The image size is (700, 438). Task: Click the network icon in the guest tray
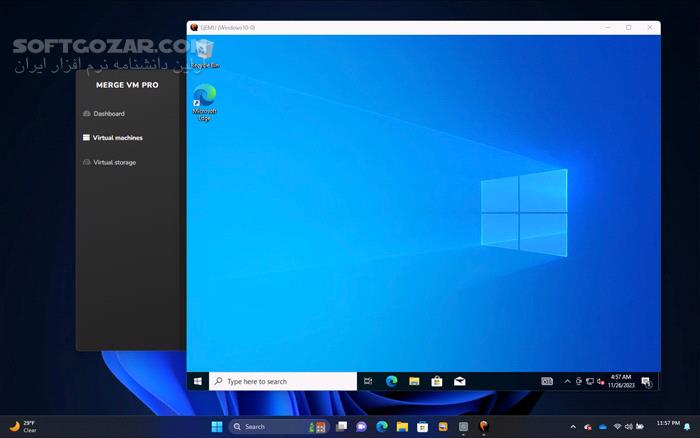590,381
